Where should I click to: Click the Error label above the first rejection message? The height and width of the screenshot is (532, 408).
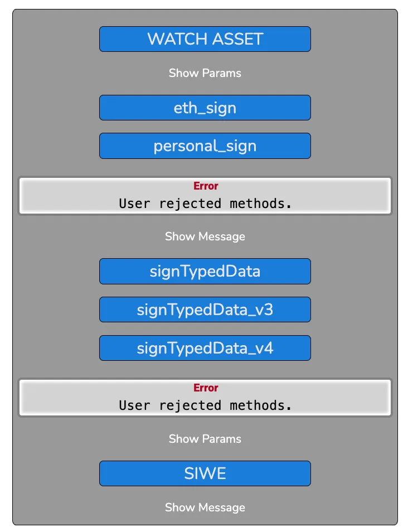point(205,186)
